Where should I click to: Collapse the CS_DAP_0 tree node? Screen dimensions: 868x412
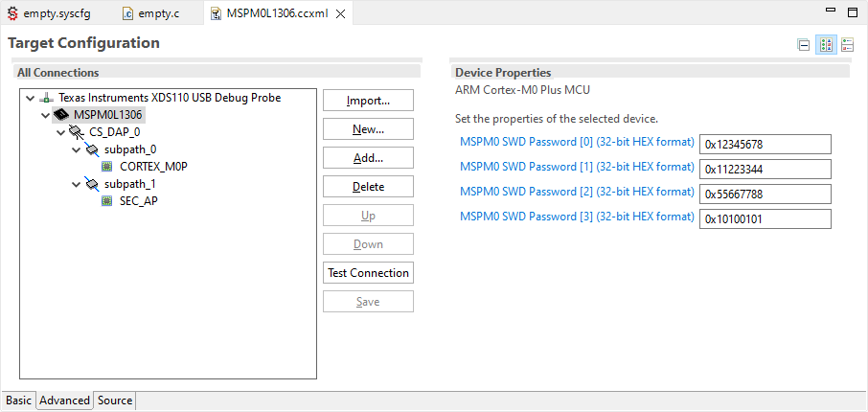(60, 132)
